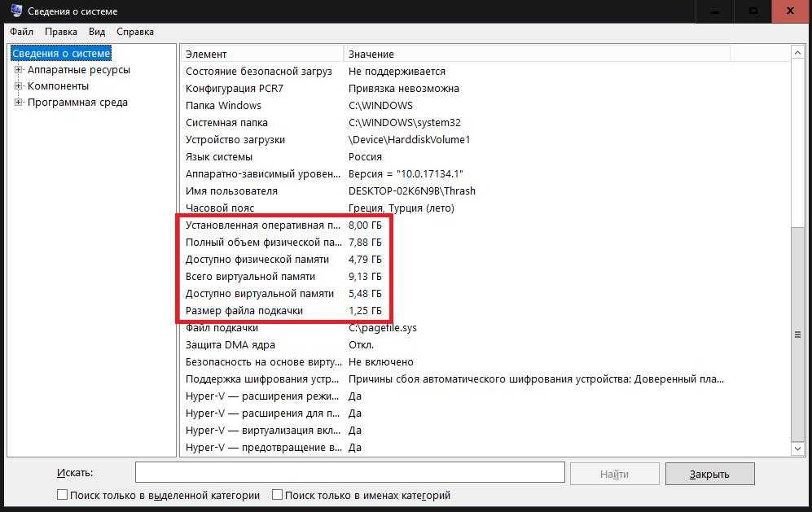Open the Вид menu
This screenshot has width=812, height=512.
click(97, 32)
